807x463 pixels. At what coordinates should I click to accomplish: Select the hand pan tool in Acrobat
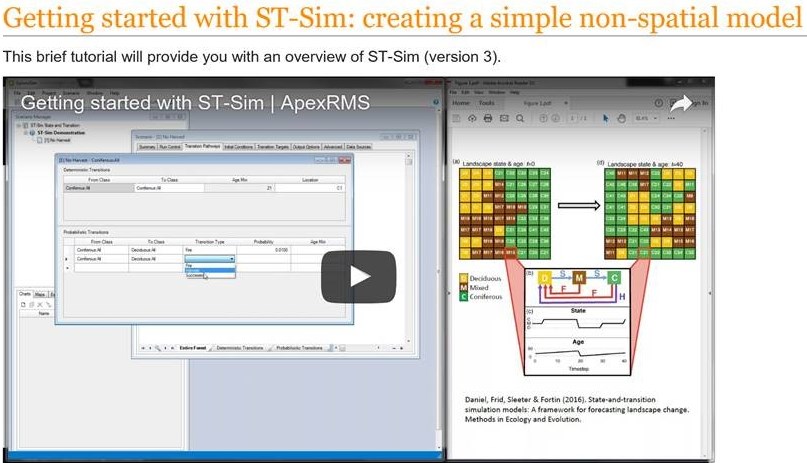point(622,118)
